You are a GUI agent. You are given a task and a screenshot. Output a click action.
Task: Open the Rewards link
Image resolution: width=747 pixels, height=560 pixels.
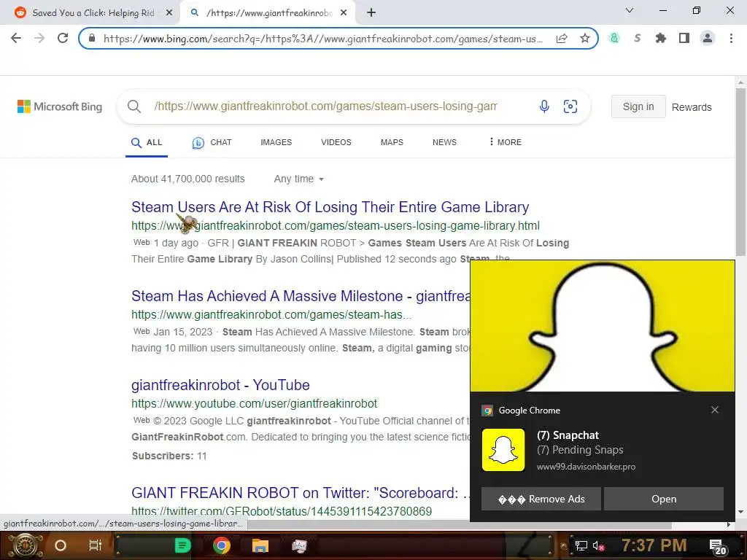coord(692,107)
